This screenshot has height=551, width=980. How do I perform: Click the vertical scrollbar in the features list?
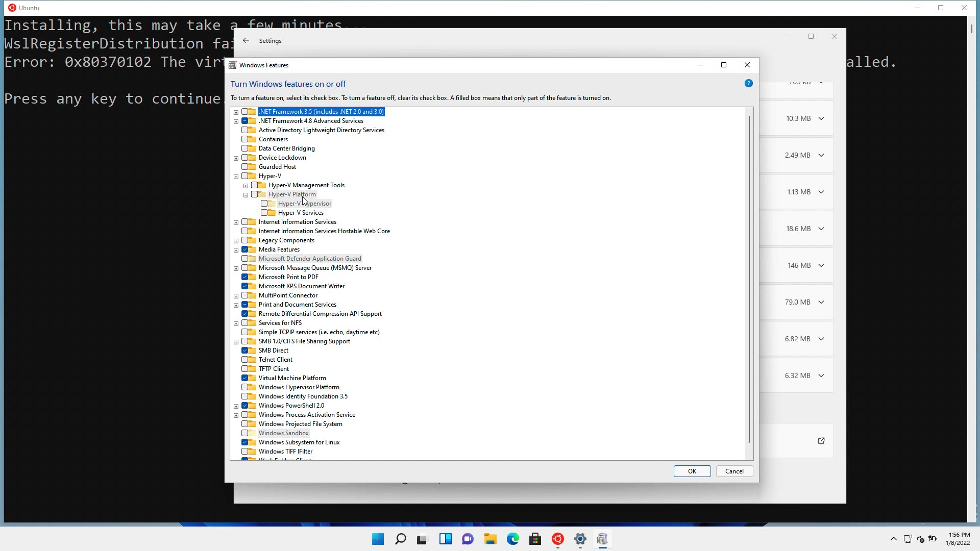pos(749,281)
